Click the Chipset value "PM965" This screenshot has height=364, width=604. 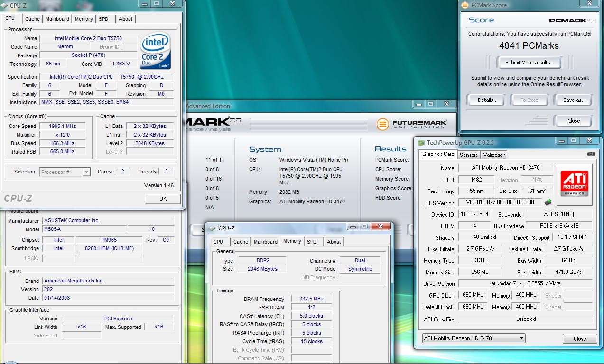point(109,240)
